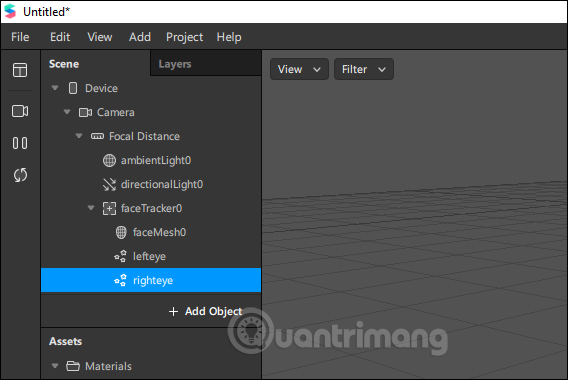Collapse the Materials folder in Assets
The width and height of the screenshot is (568, 380).
[55, 366]
